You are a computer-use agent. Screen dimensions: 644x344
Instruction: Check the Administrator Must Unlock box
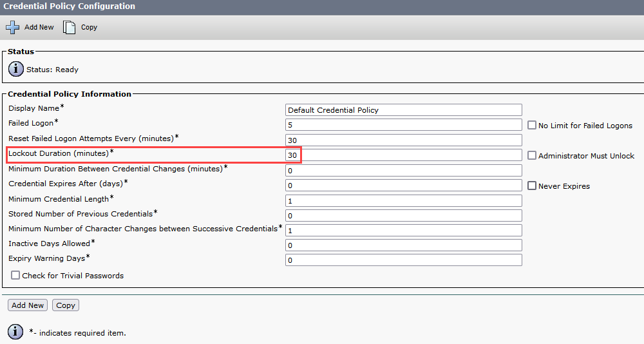point(532,155)
